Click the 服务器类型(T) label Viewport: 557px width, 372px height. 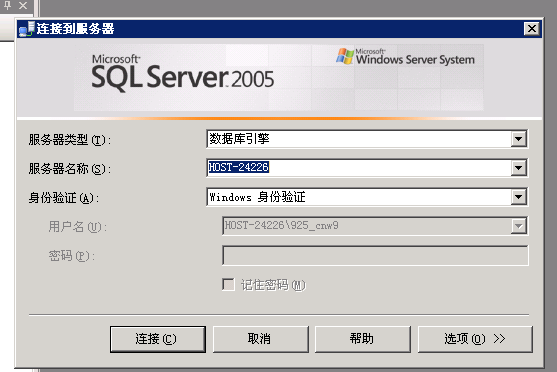[x=70, y=140]
